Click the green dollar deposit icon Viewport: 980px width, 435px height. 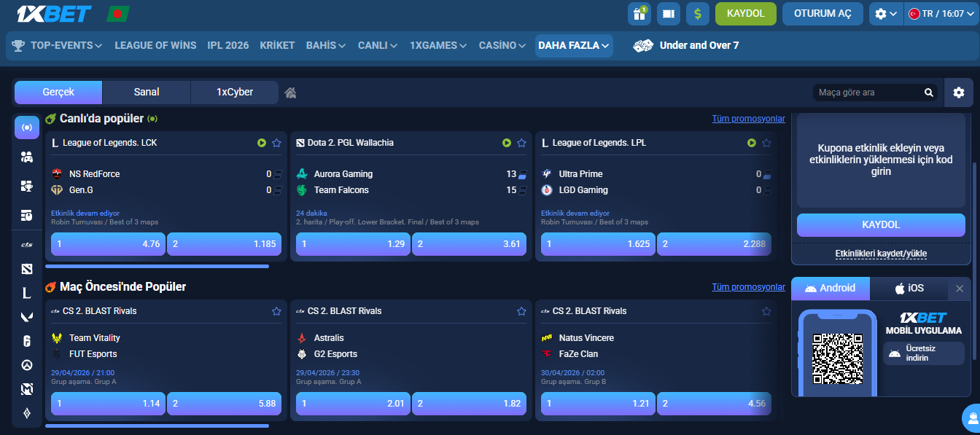point(698,14)
